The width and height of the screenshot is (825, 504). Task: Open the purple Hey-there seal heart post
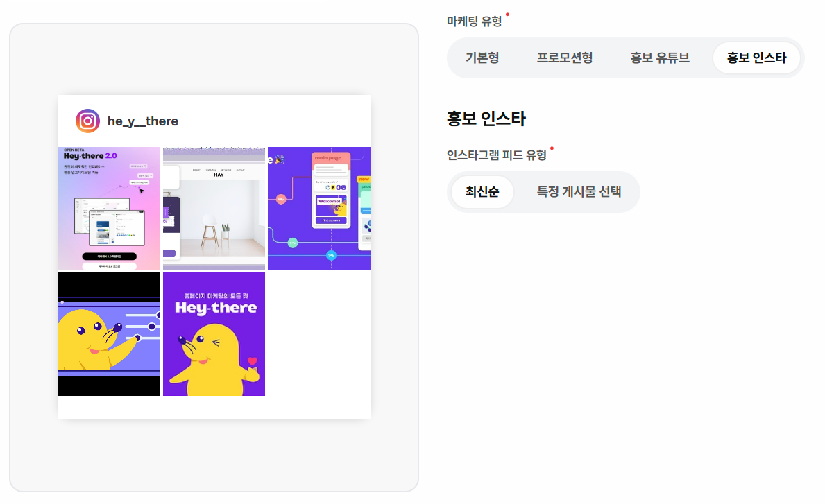[x=214, y=334]
